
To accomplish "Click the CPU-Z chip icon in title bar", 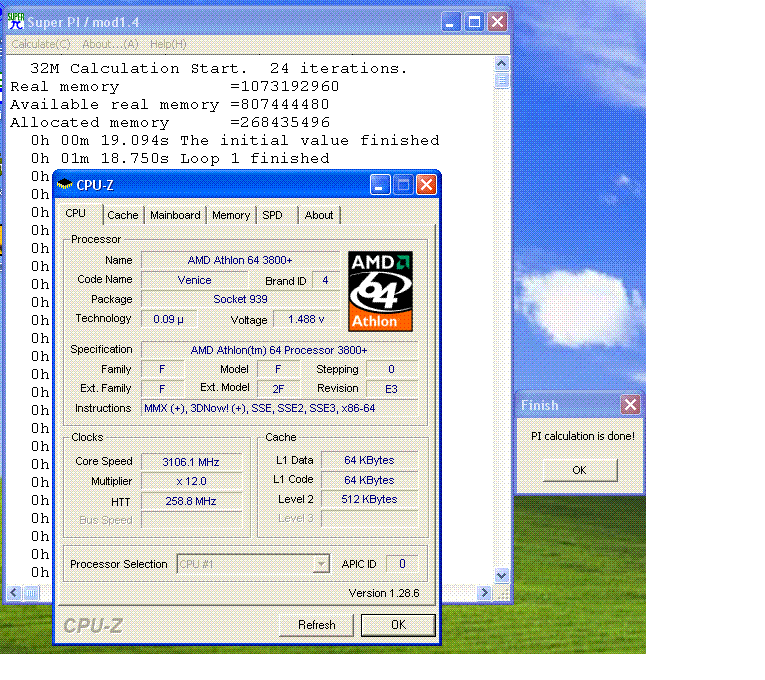I will (64, 184).
